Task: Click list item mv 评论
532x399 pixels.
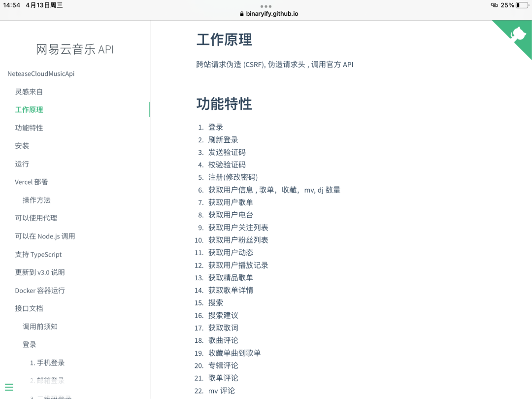Action: tap(222, 391)
